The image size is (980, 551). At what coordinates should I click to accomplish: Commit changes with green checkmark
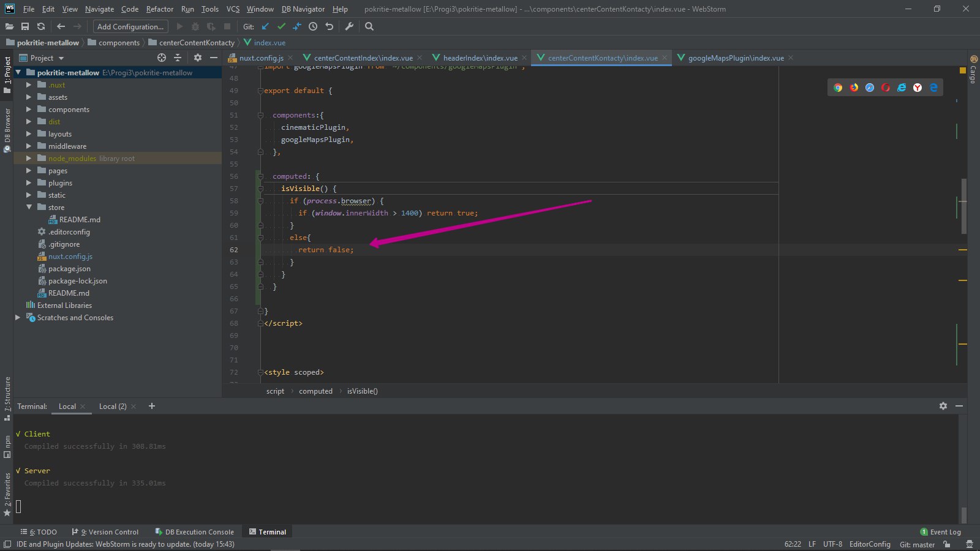[281, 26]
